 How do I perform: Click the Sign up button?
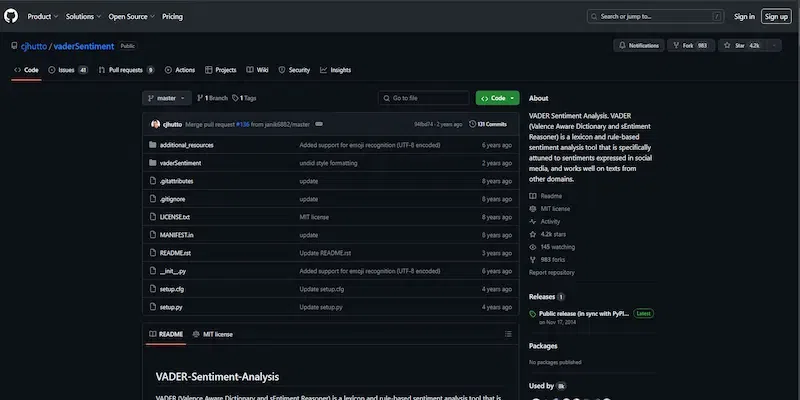pos(776,16)
